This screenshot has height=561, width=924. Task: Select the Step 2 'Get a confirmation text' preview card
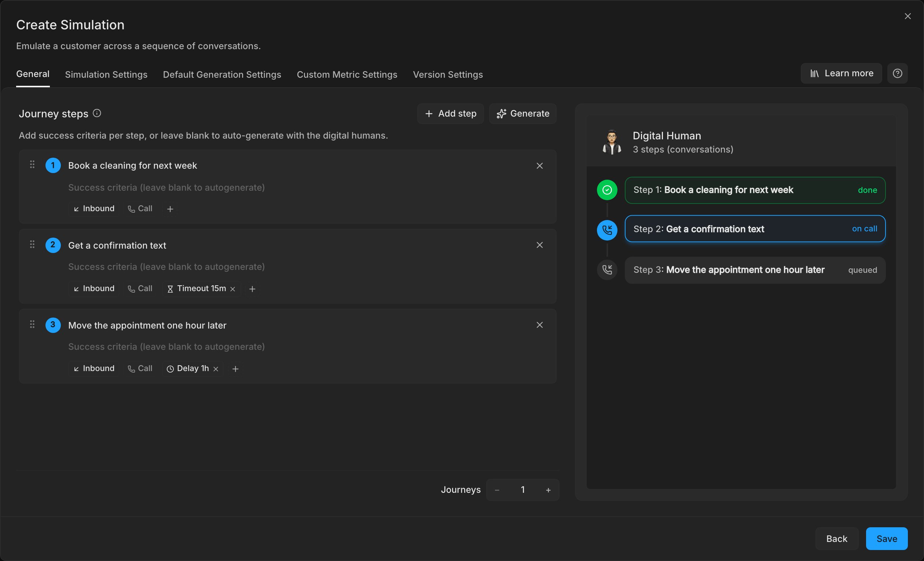755,229
